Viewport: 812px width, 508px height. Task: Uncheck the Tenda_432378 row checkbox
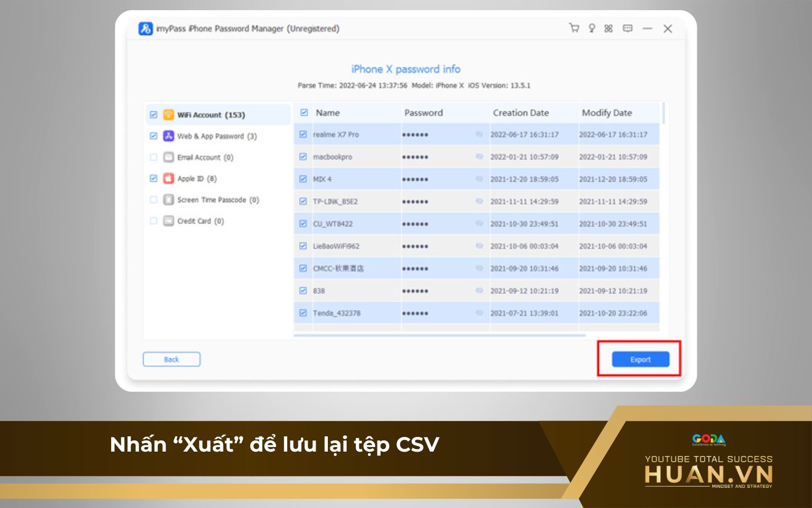point(303,313)
